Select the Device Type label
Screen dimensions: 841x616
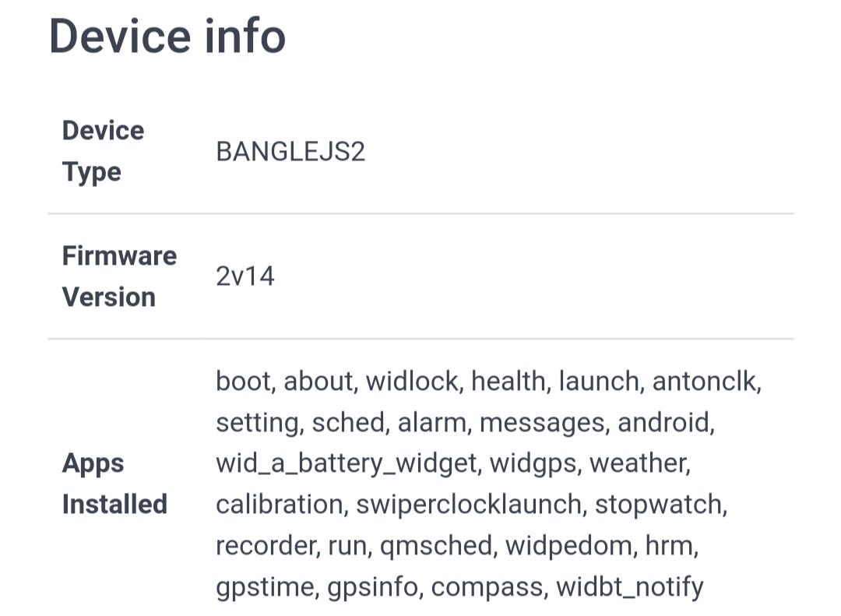[103, 151]
